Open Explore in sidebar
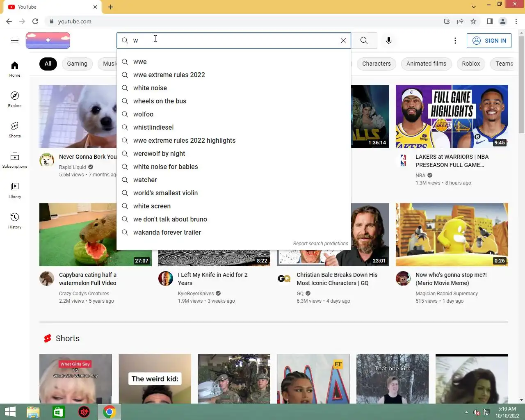The image size is (525, 420). click(15, 99)
